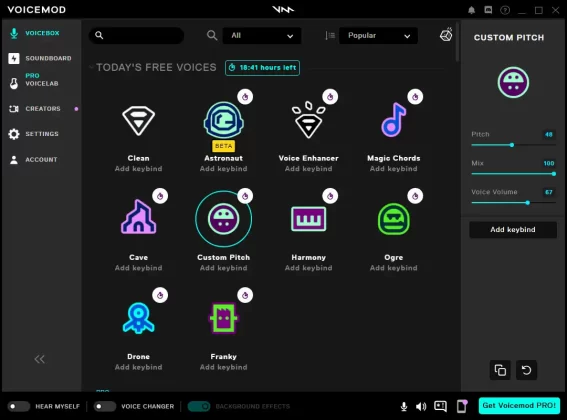Pick the Drone voice icon

138,318
